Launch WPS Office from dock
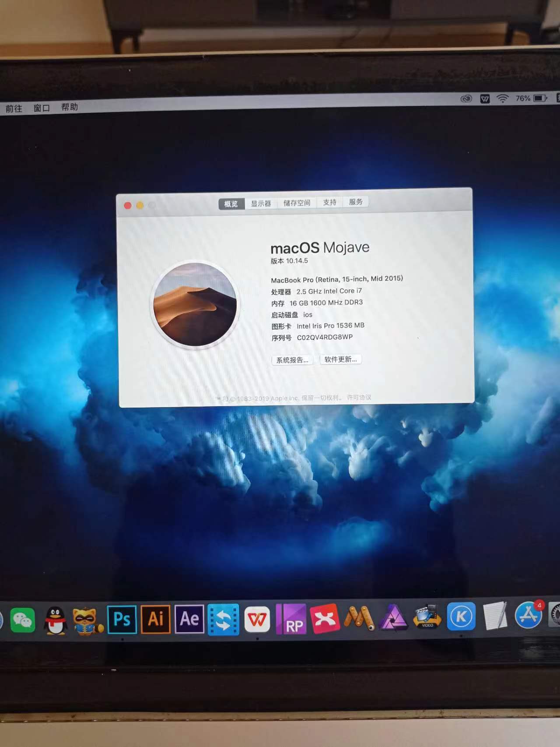The height and width of the screenshot is (747, 560). (x=257, y=619)
